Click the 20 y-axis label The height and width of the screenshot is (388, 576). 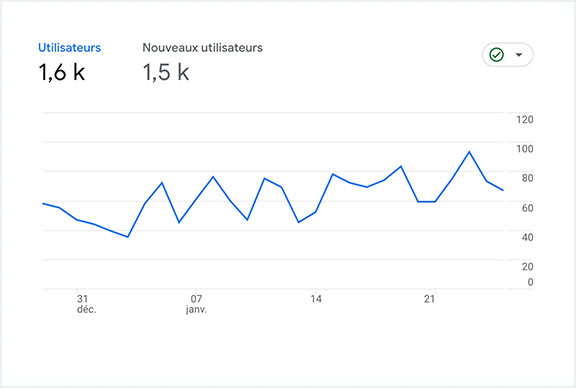pyautogui.click(x=528, y=266)
